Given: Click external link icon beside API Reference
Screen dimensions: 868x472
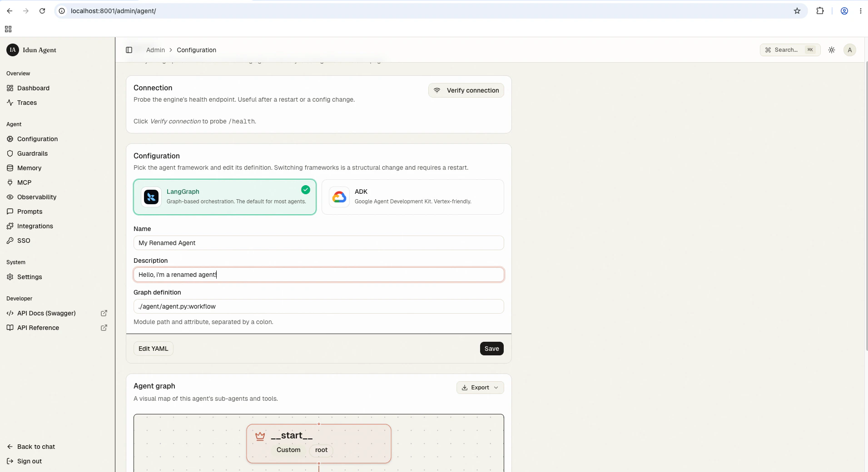Looking at the screenshot, I should click(x=104, y=328).
